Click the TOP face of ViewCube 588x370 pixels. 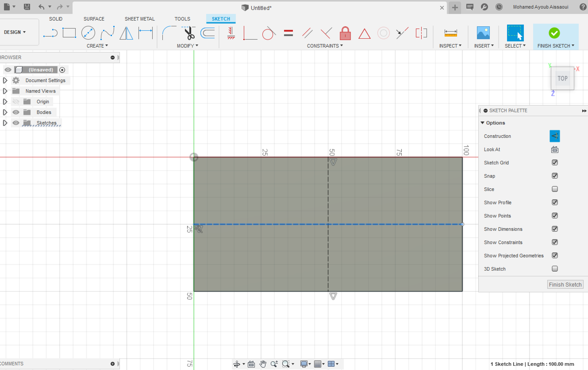(562, 78)
